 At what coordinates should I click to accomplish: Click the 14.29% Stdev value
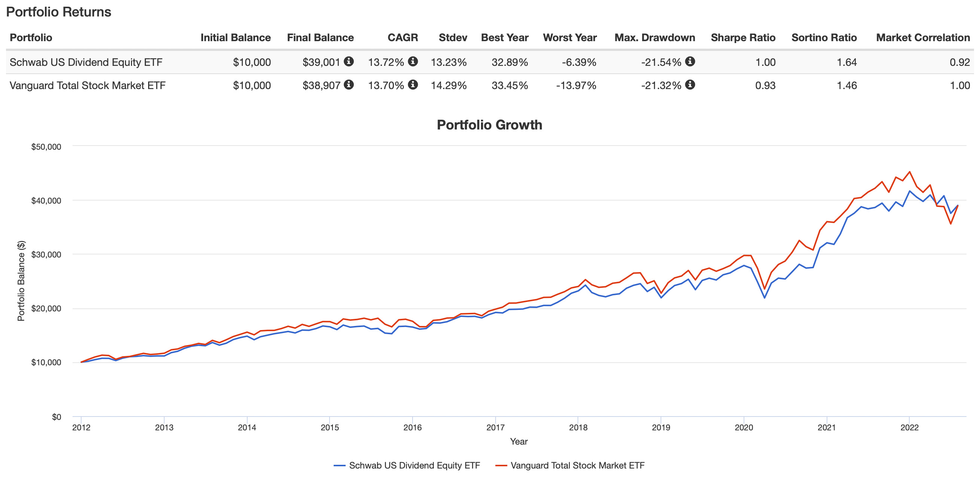click(x=448, y=85)
